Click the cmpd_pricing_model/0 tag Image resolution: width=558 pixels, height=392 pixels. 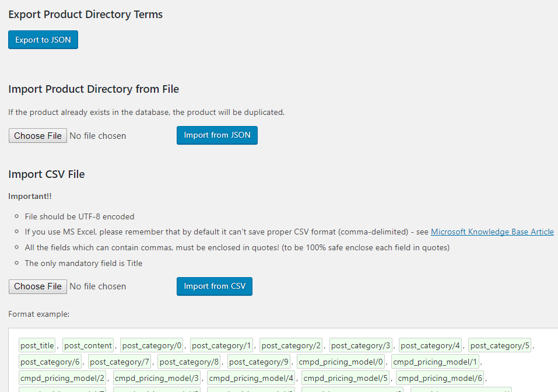click(341, 362)
